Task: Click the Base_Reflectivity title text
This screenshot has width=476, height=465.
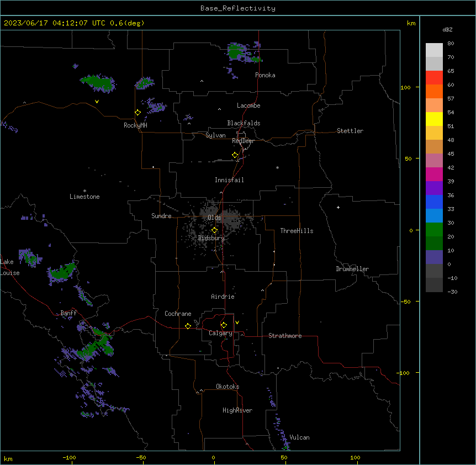Action: [238, 8]
